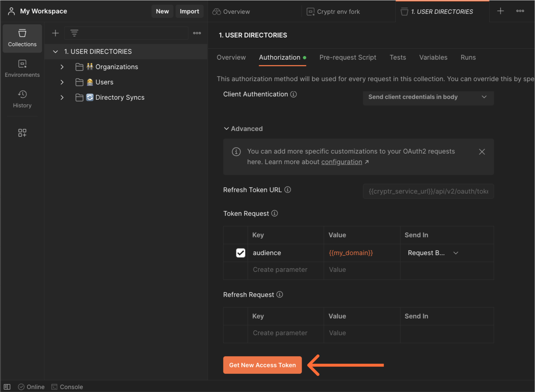Open the configure workspace sidebar grid icon
The width and height of the screenshot is (535, 392).
click(22, 133)
